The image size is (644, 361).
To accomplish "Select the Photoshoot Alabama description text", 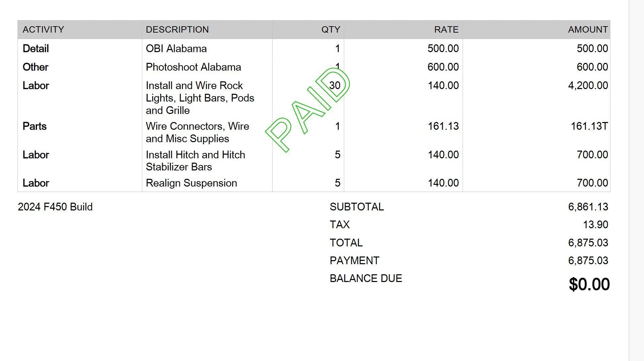I will pyautogui.click(x=193, y=67).
